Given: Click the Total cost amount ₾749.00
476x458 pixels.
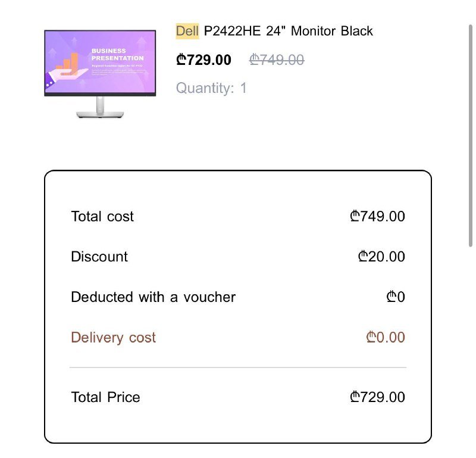Looking at the screenshot, I should point(377,216).
